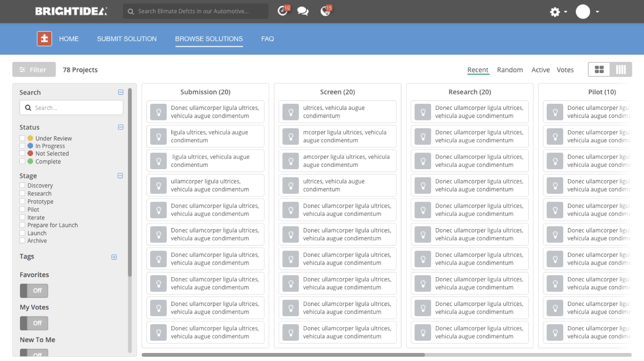The image size is (644, 361).
Task: Click the round user avatar
Action: pyautogui.click(x=583, y=12)
